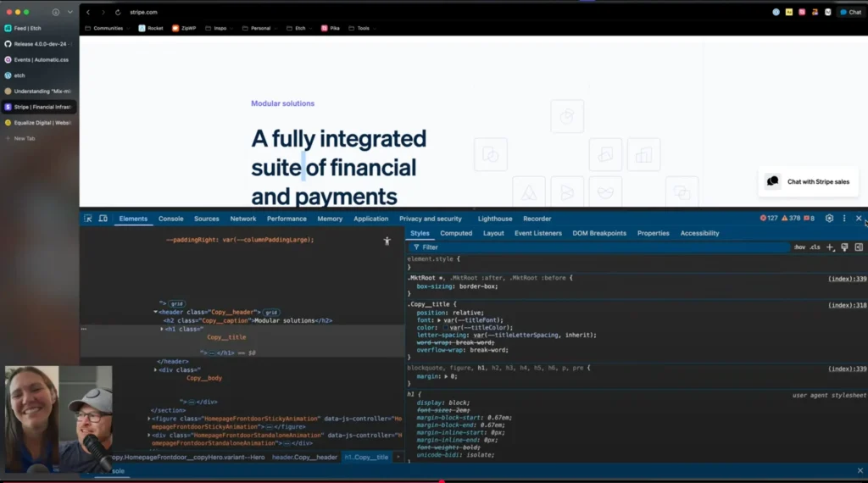This screenshot has height=483, width=868.
Task: Open the Computed styles tab
Action: [x=456, y=233]
